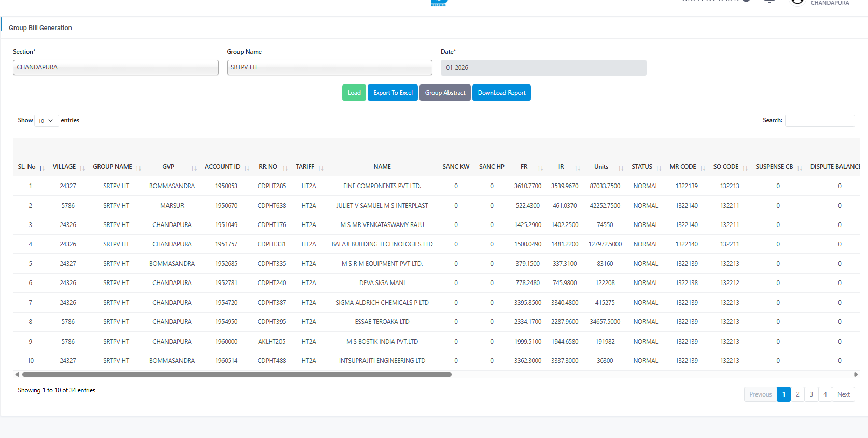Jump to page 4 of results
Viewport: 868px width, 438px height.
tap(825, 394)
